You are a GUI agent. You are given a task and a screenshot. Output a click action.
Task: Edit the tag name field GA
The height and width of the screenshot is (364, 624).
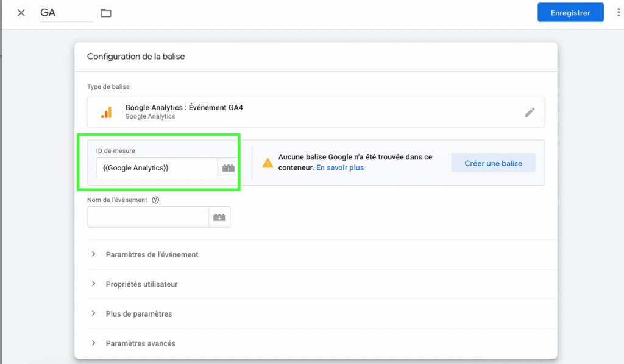[x=66, y=13]
